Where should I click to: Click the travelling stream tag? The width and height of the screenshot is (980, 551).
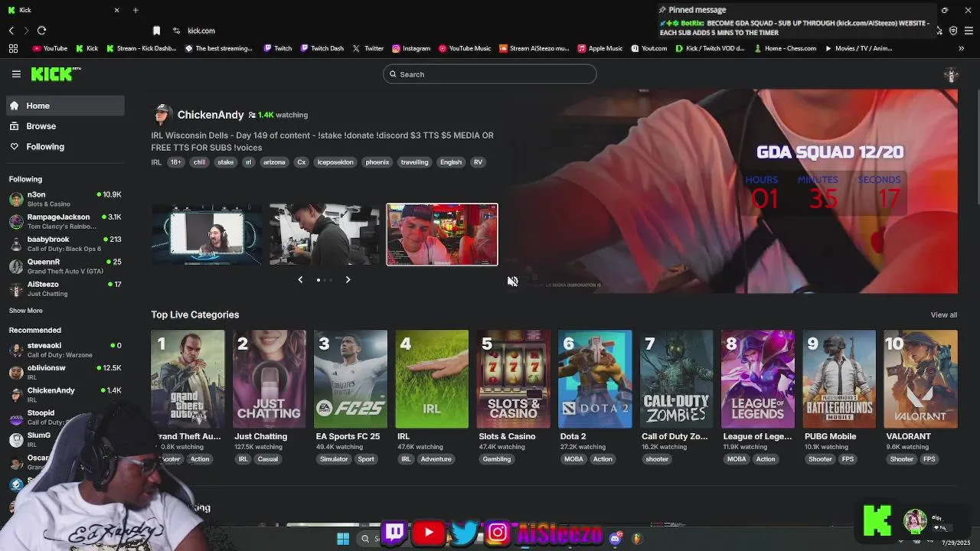click(x=414, y=162)
